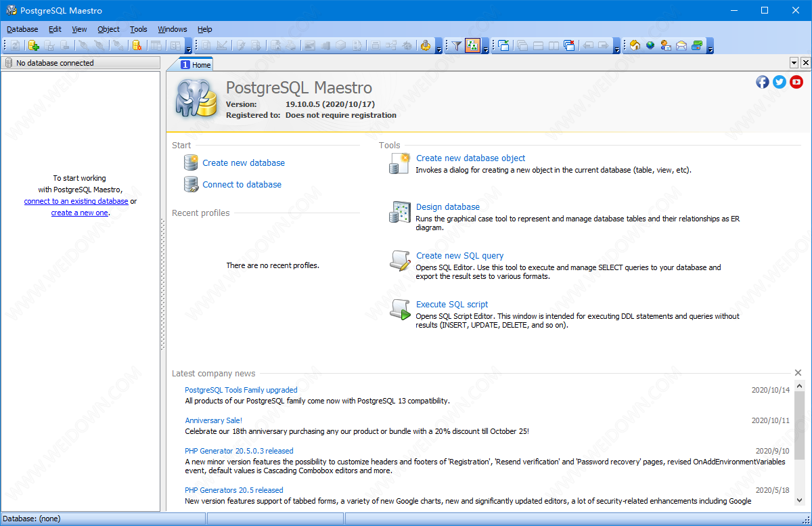Expand overflow arrow after help toolbar
Image resolution: width=812 pixels, height=526 pixels.
[710, 46]
